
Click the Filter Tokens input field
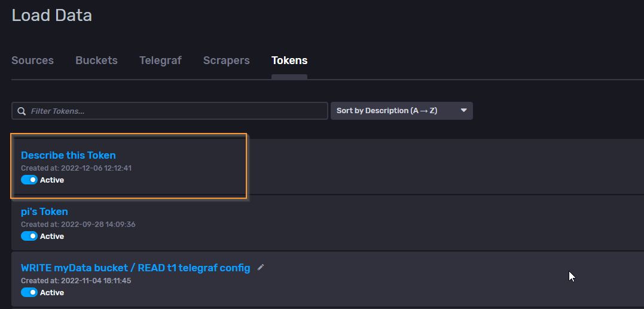[170, 111]
